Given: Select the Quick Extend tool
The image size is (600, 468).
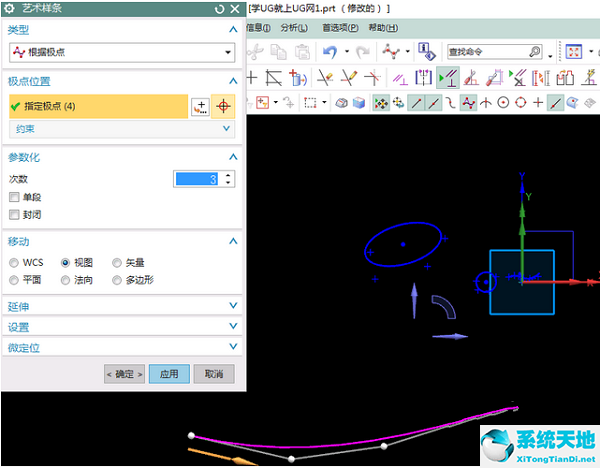Looking at the screenshot, I should coord(349,78).
